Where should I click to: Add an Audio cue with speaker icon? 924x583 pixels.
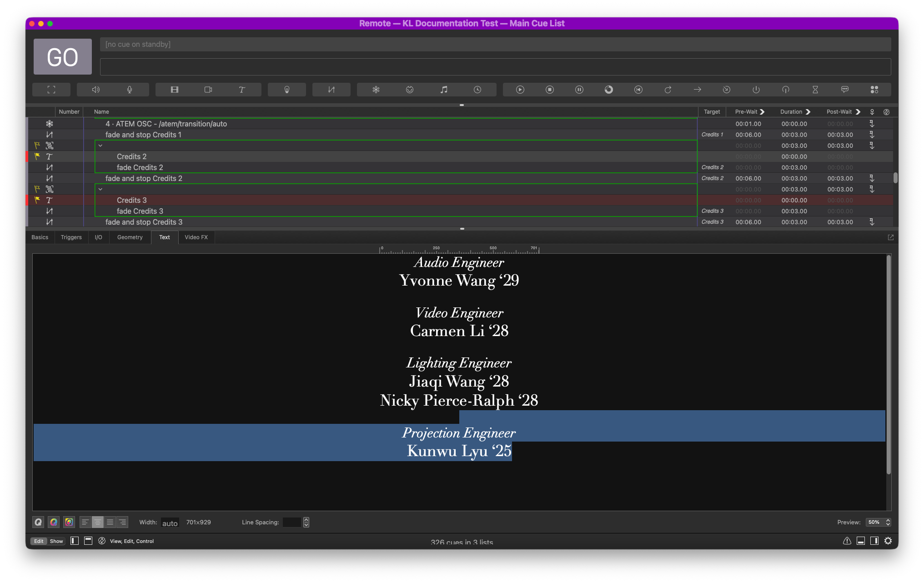[95, 90]
